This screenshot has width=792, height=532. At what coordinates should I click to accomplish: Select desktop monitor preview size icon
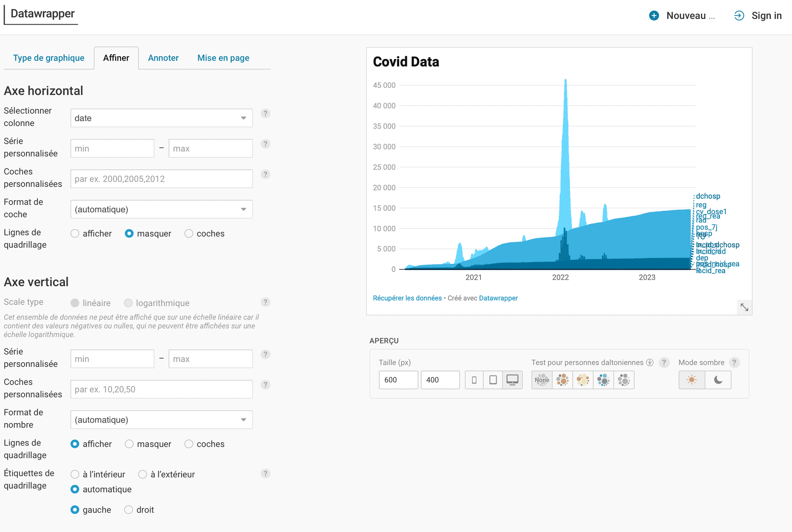[512, 380]
